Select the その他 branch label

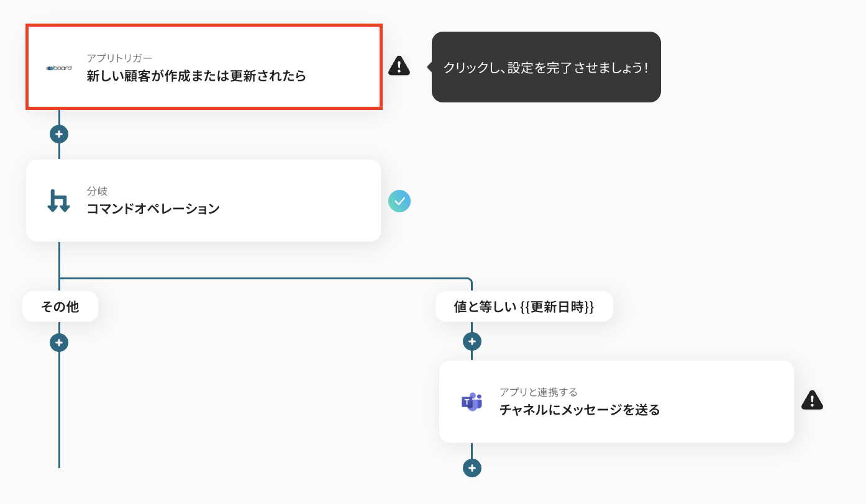tap(60, 307)
